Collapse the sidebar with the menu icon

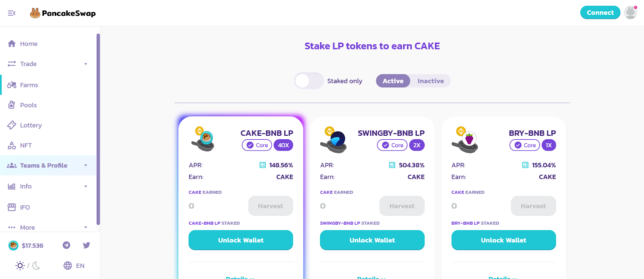[12, 13]
